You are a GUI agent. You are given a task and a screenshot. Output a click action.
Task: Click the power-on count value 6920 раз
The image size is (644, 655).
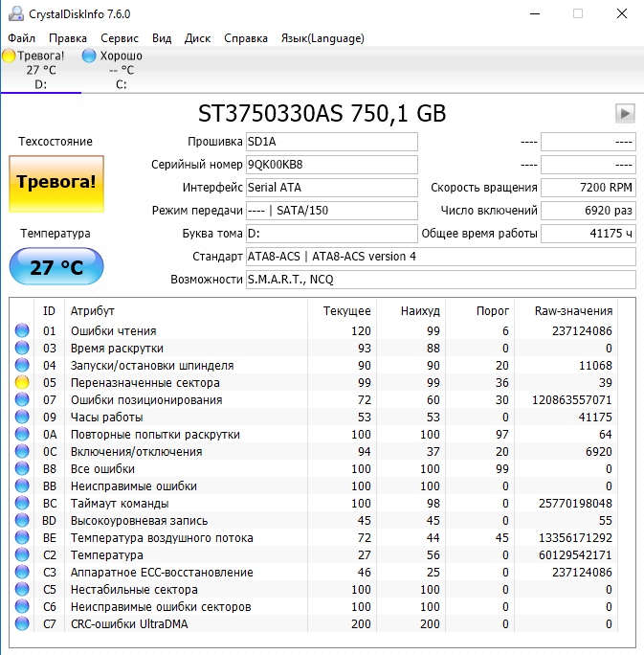pos(588,211)
